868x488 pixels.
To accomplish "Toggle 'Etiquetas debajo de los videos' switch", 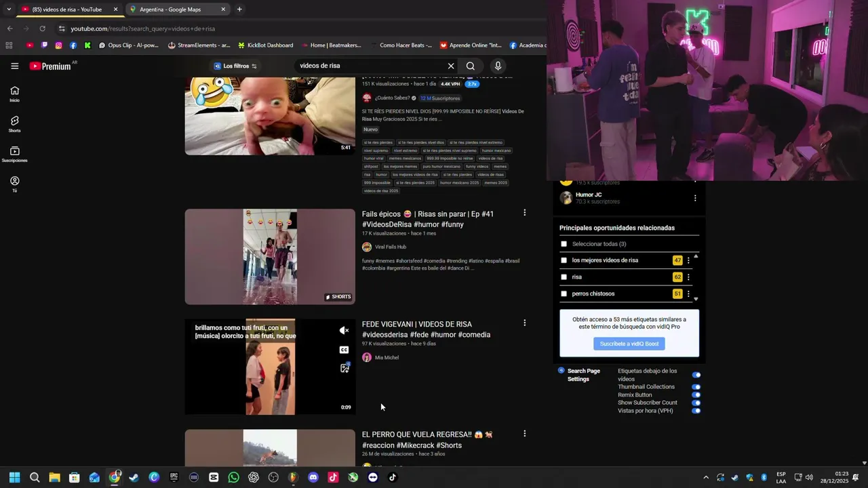I will 696,375.
